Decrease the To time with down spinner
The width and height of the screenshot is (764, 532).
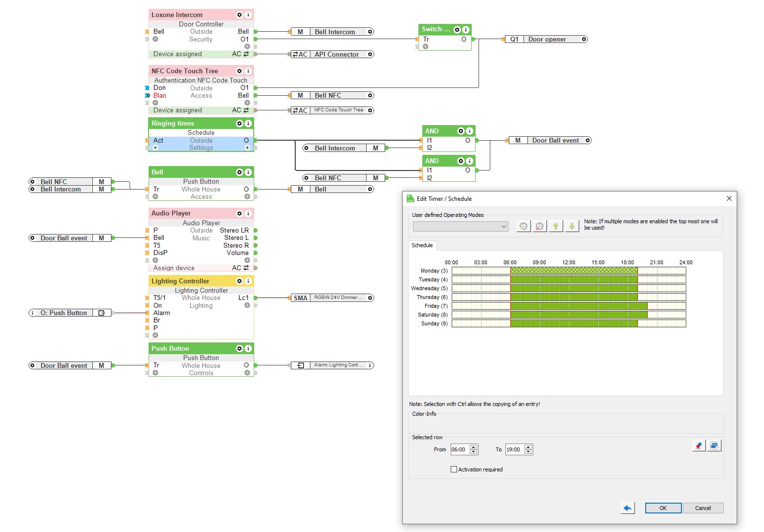528,452
